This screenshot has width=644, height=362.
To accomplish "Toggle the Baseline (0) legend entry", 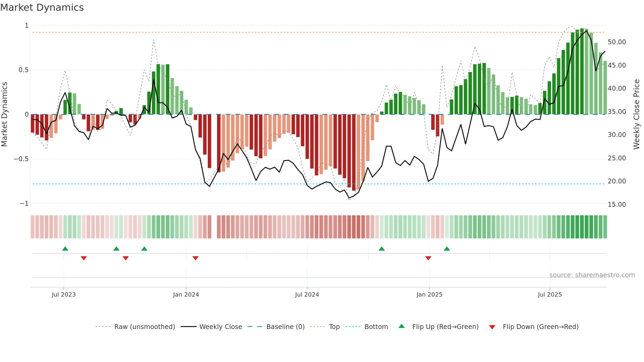I will (276, 327).
